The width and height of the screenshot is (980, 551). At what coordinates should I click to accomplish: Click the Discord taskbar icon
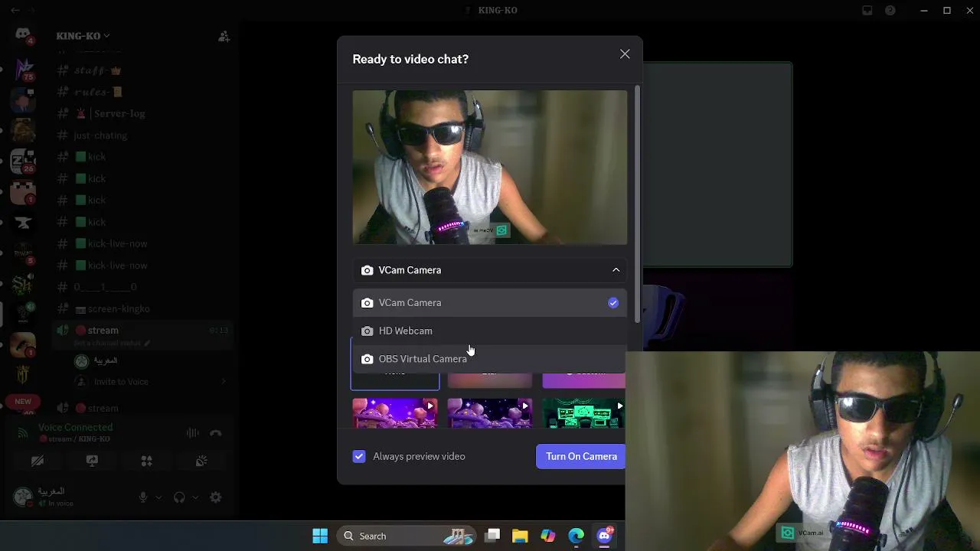[x=605, y=535]
